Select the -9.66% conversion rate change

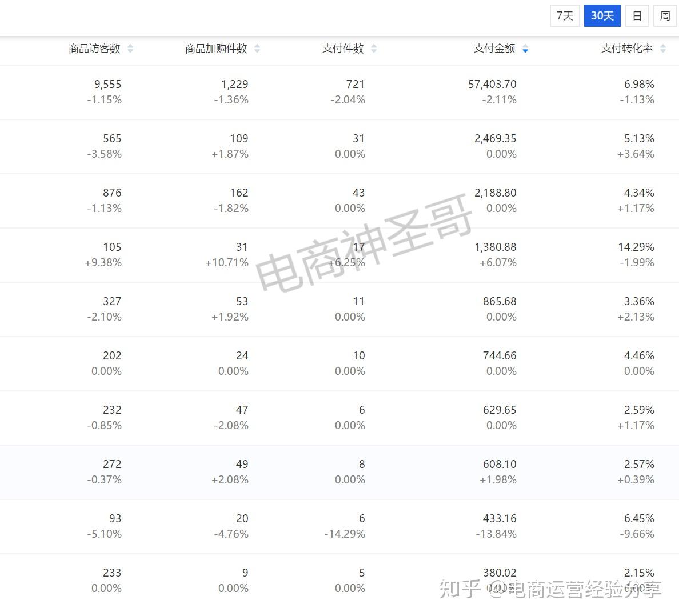tap(637, 534)
